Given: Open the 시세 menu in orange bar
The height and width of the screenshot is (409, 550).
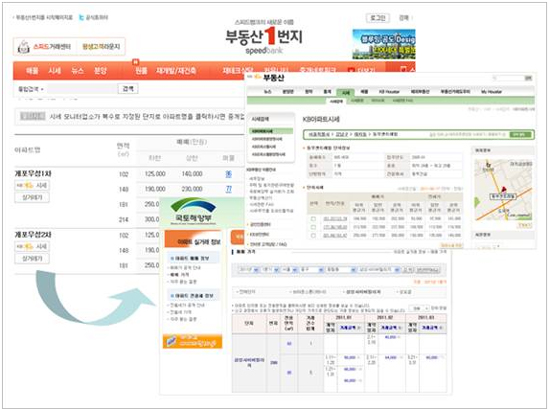Looking at the screenshot, I should [55, 71].
